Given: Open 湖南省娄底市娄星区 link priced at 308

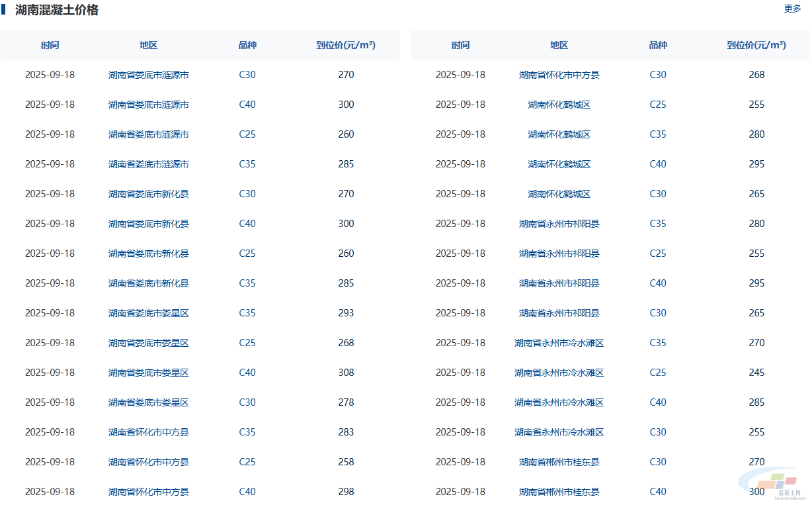Looking at the screenshot, I should click(x=148, y=373).
